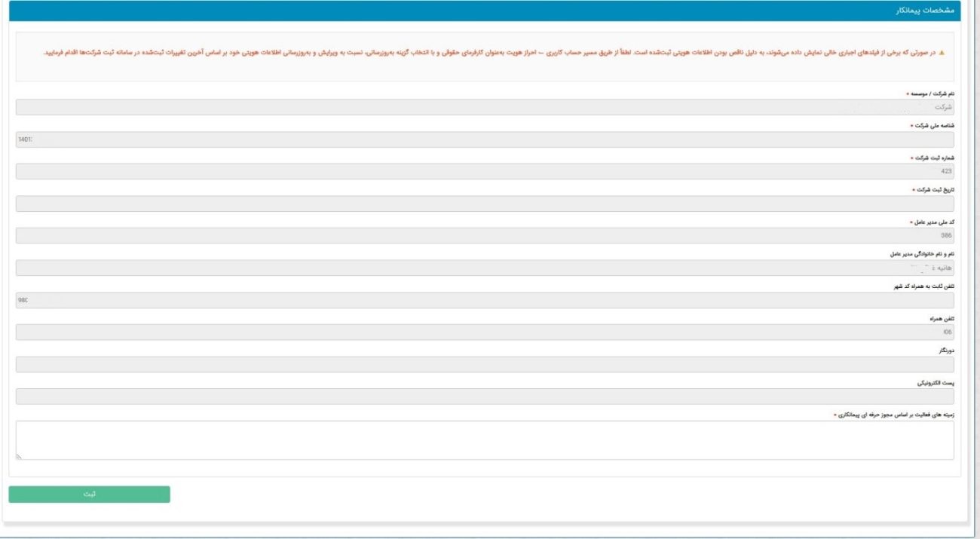Click the تلفن ثابت به همراه کد شهر field

click(485, 300)
